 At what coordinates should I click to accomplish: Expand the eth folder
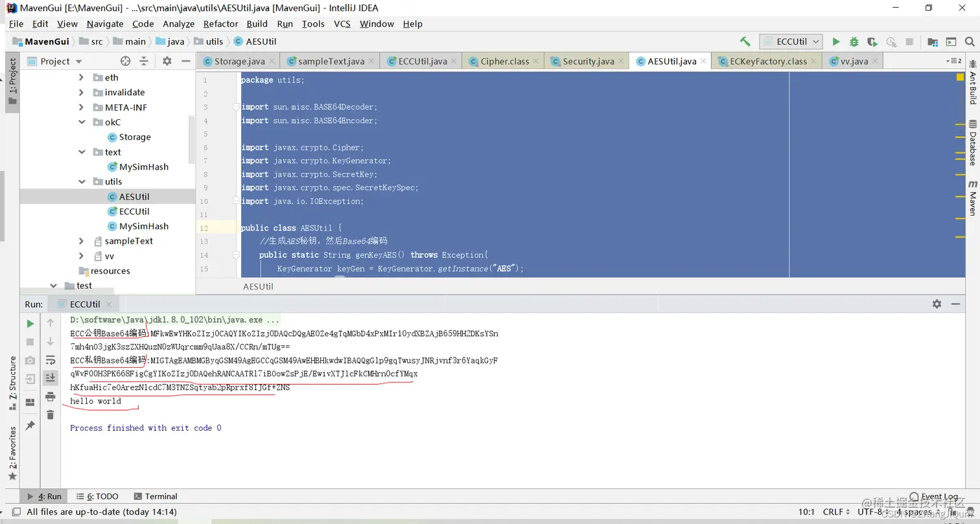pyautogui.click(x=81, y=77)
